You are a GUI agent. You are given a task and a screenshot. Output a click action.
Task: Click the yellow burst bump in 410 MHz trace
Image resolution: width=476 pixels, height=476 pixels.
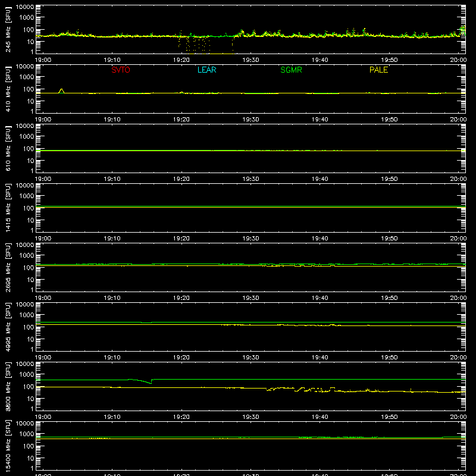(61, 91)
